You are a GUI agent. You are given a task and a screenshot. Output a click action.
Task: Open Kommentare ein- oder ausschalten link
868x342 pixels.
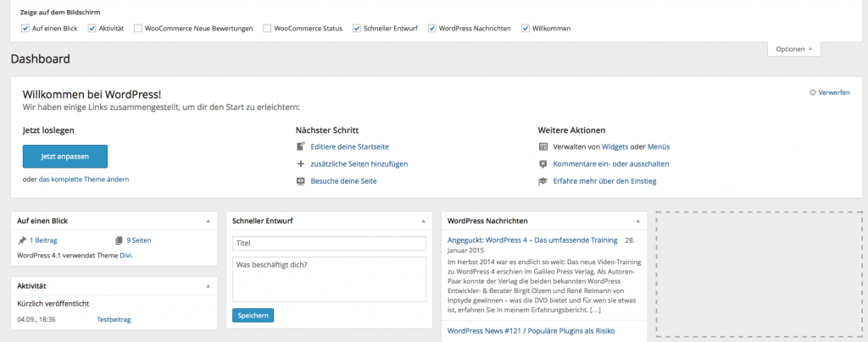(611, 164)
